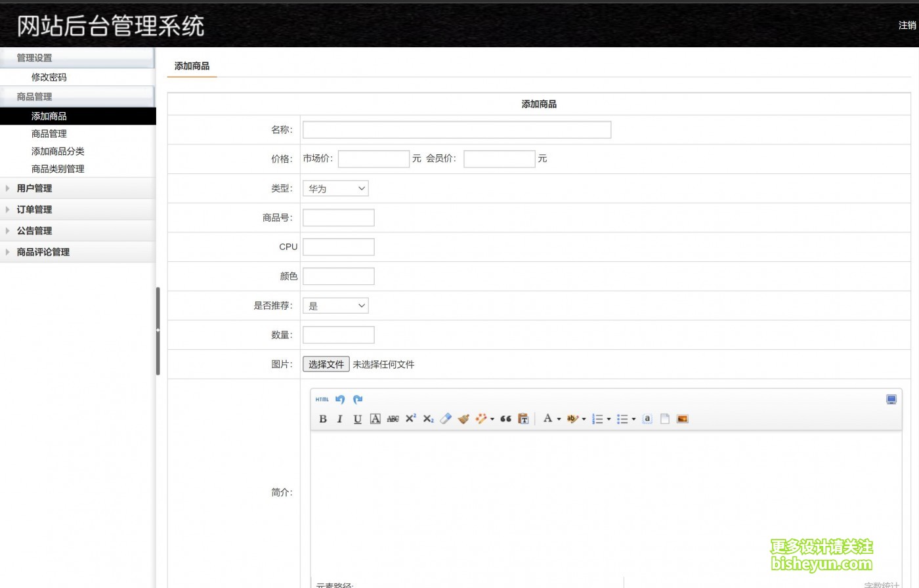Apply superscript formatting
This screenshot has height=588, width=919.
(410, 419)
